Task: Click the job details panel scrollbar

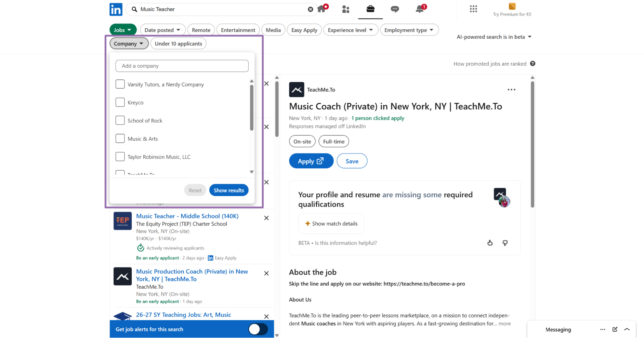Action: tap(533, 145)
